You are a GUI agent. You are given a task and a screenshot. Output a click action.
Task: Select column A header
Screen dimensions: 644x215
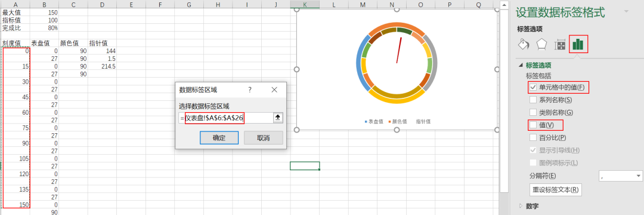15,4
